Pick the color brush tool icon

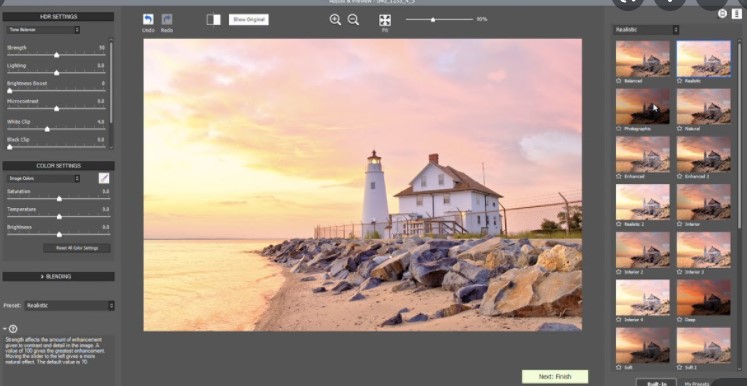(104, 178)
